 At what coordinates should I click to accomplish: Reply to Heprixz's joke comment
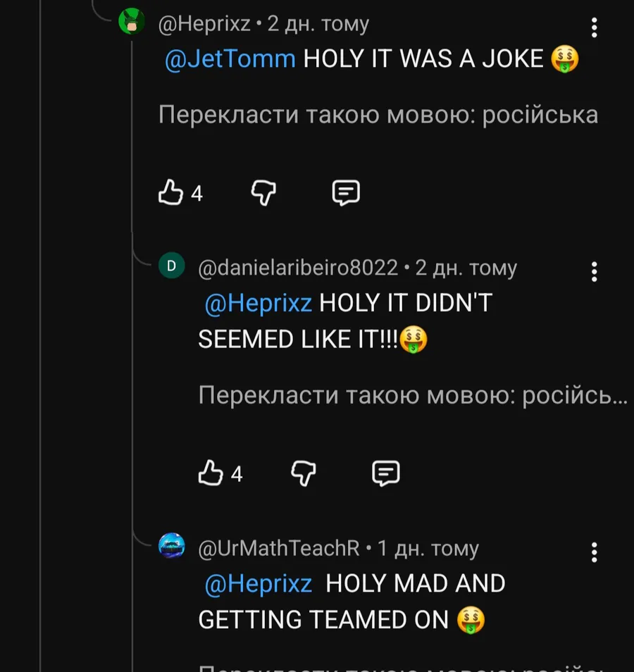coord(345,192)
